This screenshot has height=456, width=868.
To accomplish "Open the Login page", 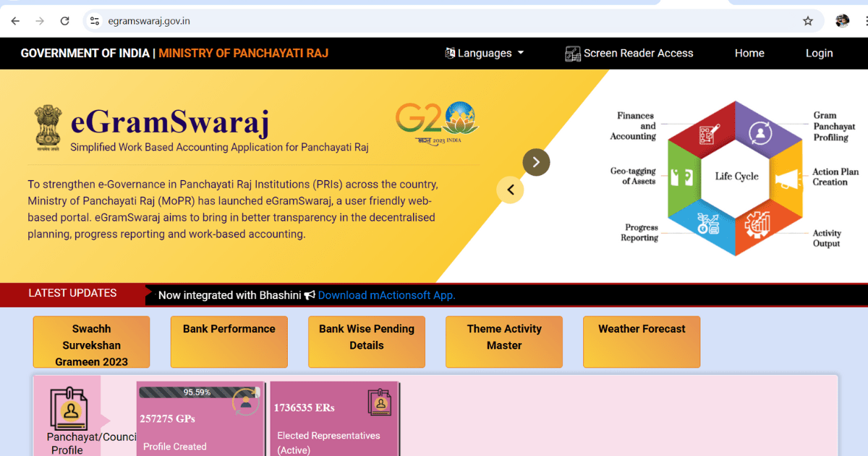I will pyautogui.click(x=819, y=53).
